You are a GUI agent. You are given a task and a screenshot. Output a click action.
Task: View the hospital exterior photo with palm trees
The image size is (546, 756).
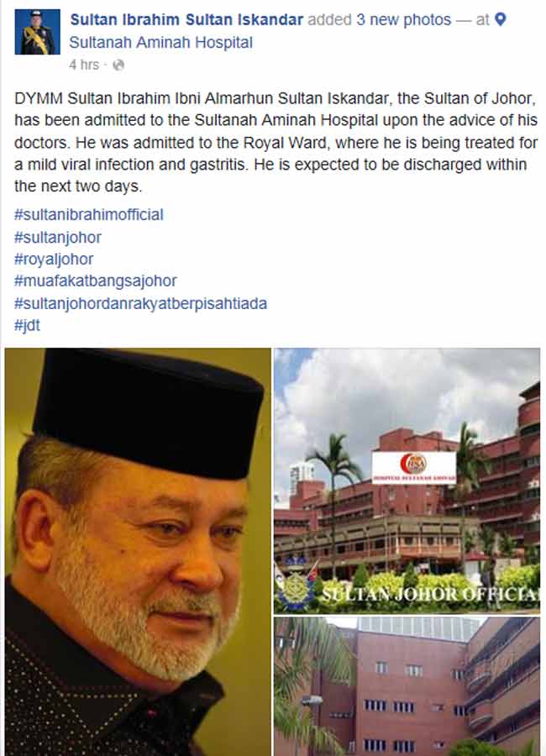407,480
